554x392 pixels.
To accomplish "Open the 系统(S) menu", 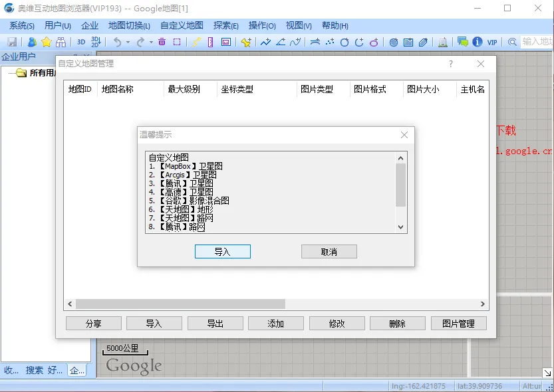I will pyautogui.click(x=21, y=26).
